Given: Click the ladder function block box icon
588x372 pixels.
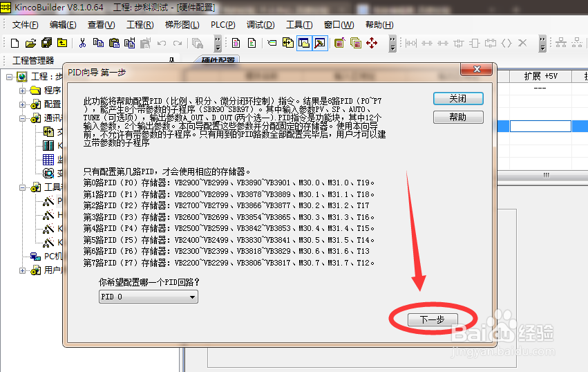Looking at the screenshot, I should coord(475,43).
